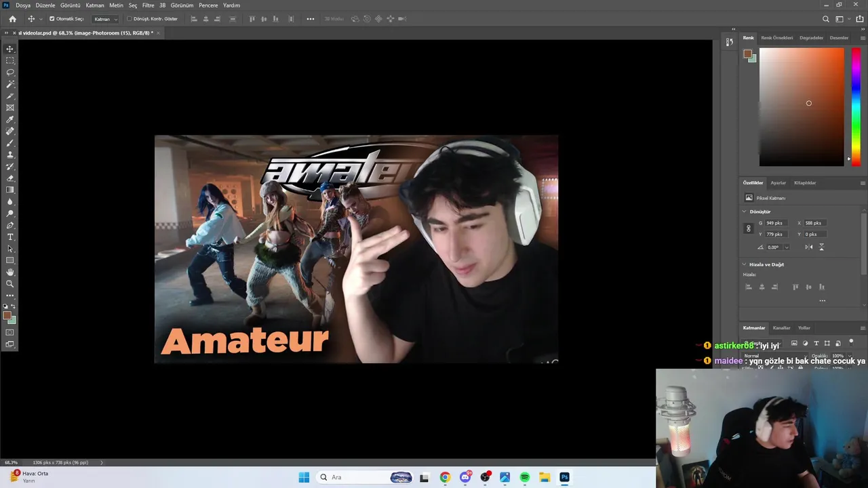Open the Edit Toolbar three-dots button
The height and width of the screenshot is (488, 868).
[10, 296]
